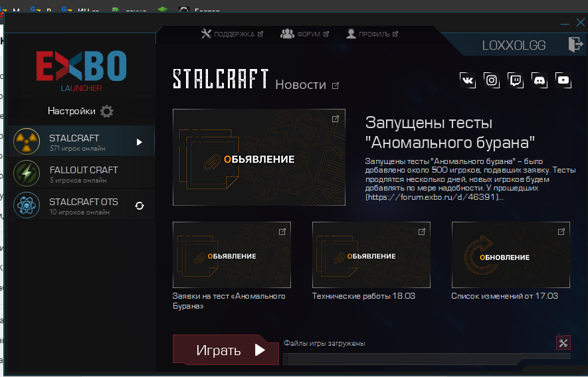588x377 pixels.
Task: Click the people icon beside ФОРУМ
Action: pyautogui.click(x=287, y=34)
